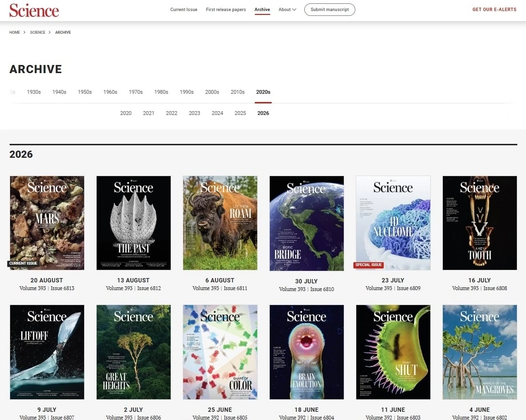Go to First release papers
This screenshot has height=420, width=526.
(226, 10)
